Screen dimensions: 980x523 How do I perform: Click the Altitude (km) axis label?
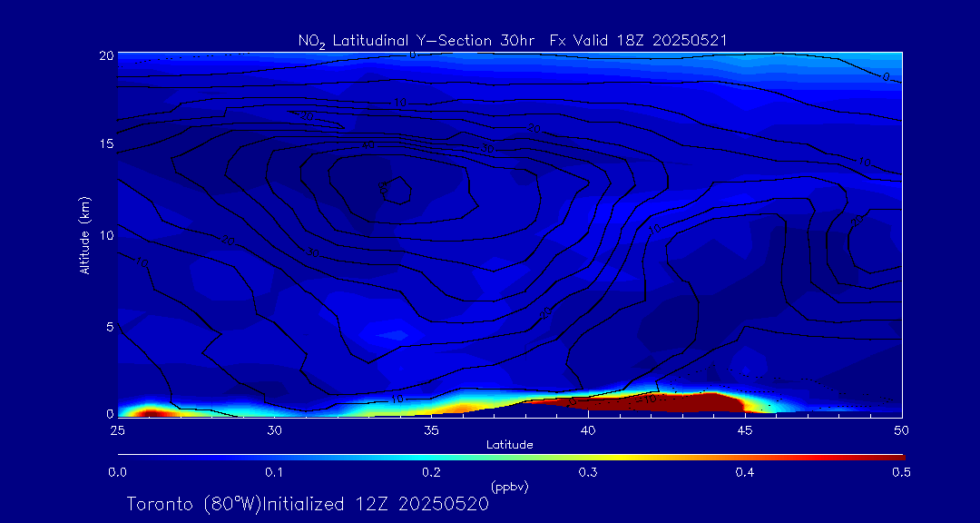point(84,235)
